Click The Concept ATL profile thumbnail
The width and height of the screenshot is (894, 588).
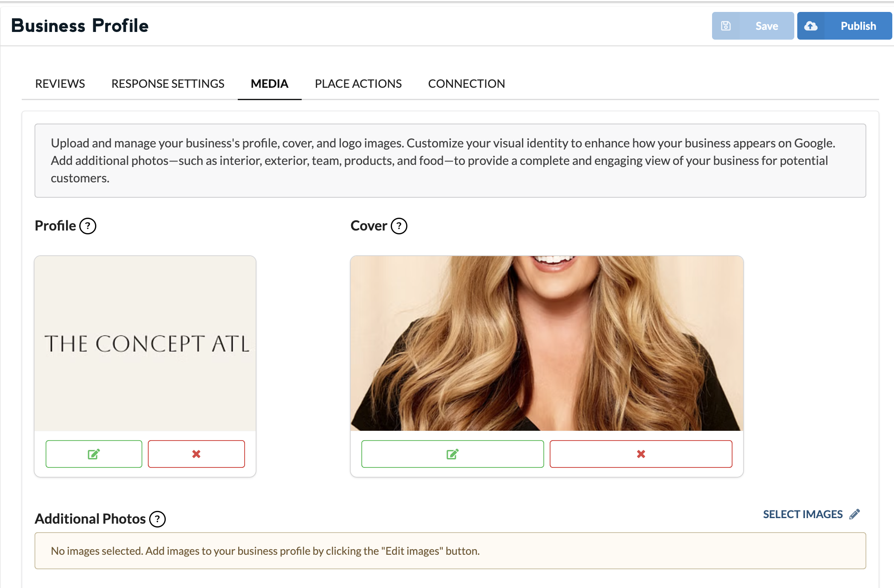pyautogui.click(x=145, y=343)
